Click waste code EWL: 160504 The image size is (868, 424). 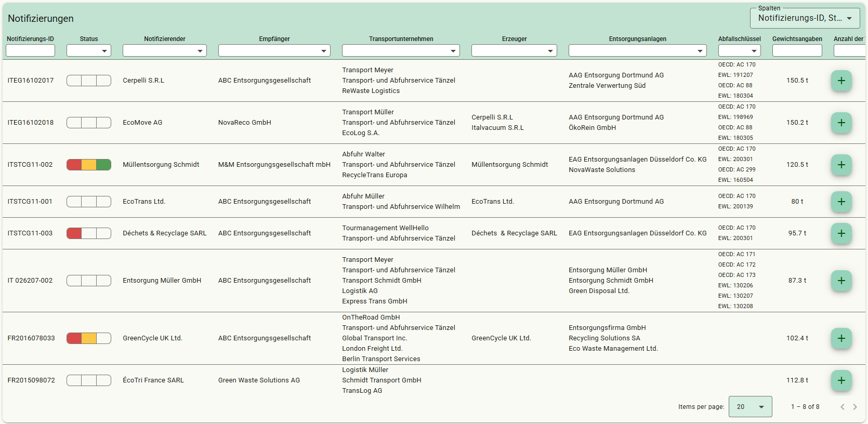735,180
